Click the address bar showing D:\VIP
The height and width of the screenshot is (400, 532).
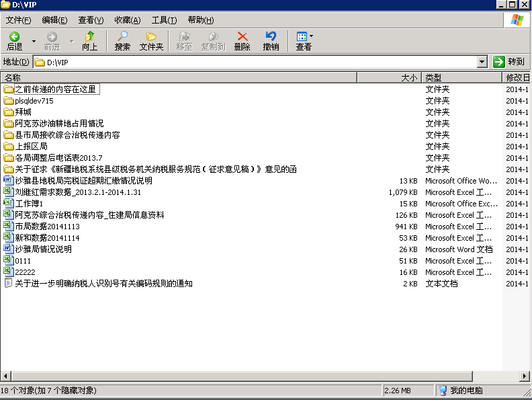(x=256, y=62)
